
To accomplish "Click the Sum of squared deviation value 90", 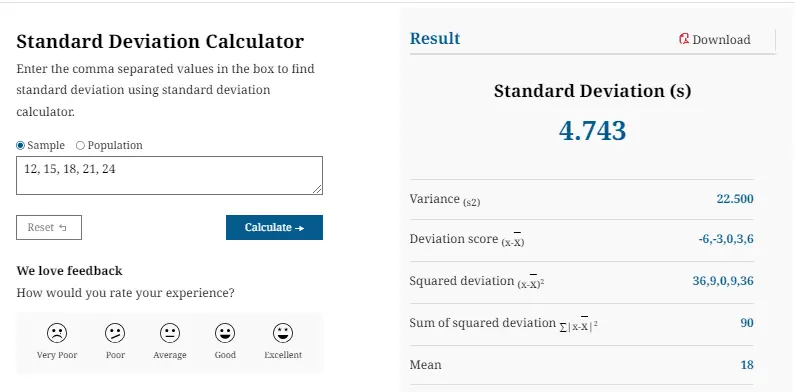I will (x=746, y=323).
